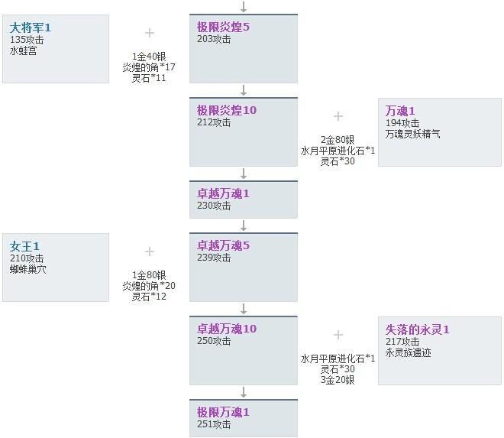Click the down arrow above 卓越万魂5 box
This screenshot has height=438, width=504.
tap(244, 225)
